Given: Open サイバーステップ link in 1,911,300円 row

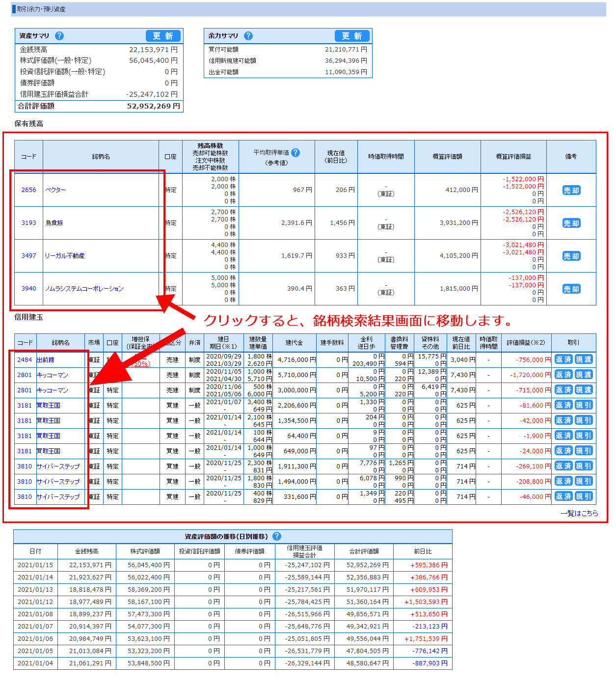Looking at the screenshot, I should point(58,466).
